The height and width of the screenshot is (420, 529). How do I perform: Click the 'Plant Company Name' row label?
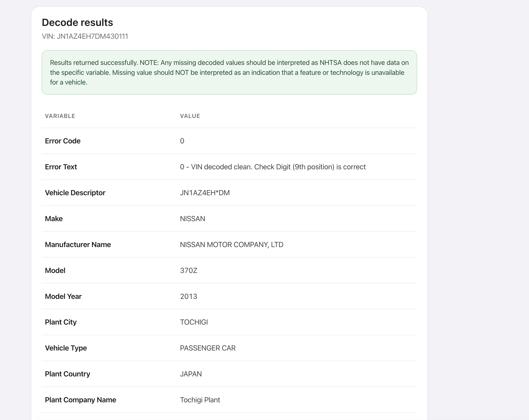click(80, 400)
